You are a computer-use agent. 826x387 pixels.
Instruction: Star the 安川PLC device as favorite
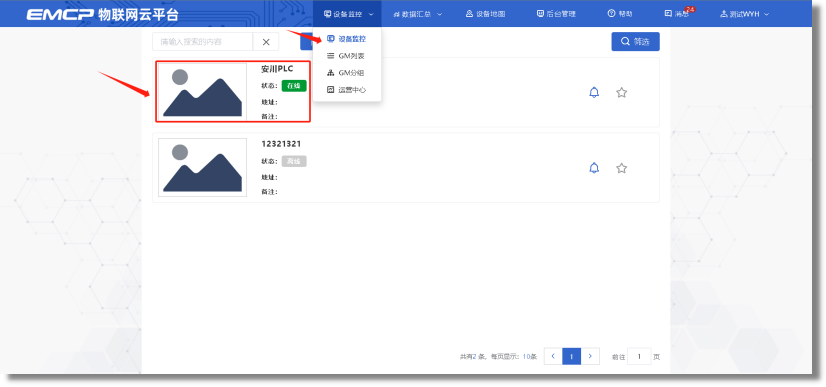coord(622,93)
